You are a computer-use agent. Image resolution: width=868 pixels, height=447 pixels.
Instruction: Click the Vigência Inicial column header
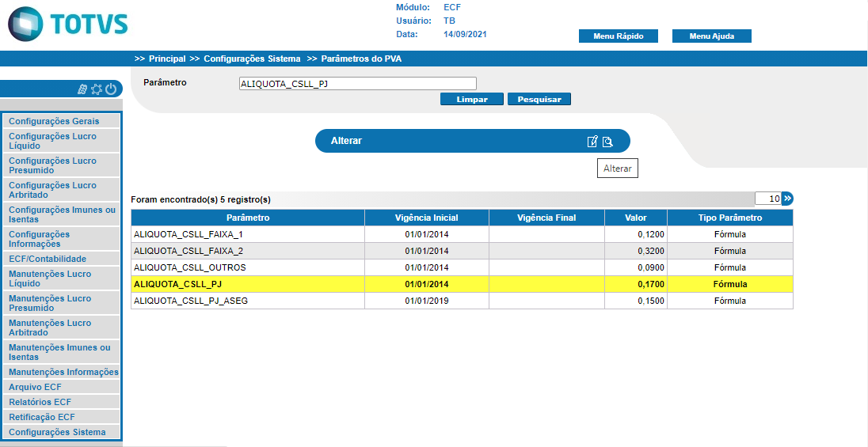click(x=426, y=218)
